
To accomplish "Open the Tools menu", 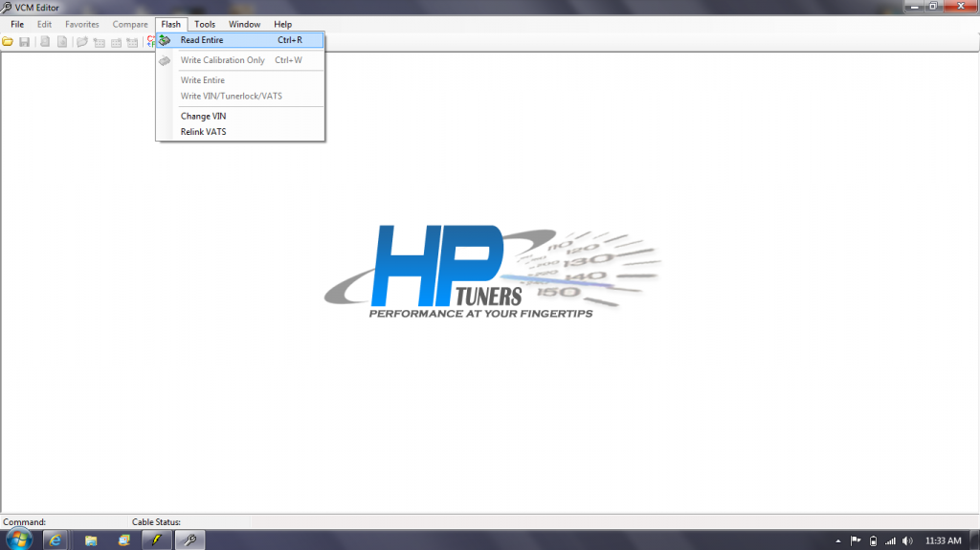I will click(205, 24).
